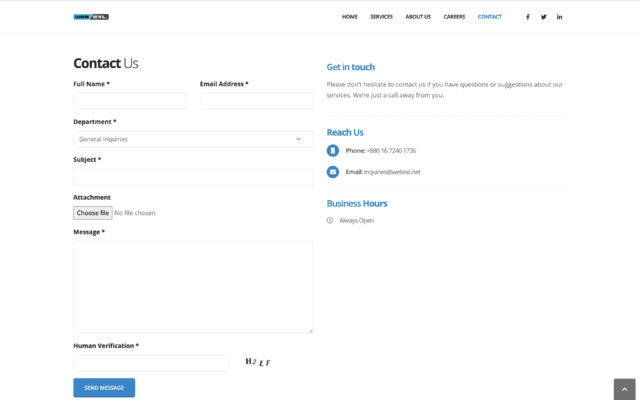Click the Choose file button
The image size is (640, 400).
point(93,213)
